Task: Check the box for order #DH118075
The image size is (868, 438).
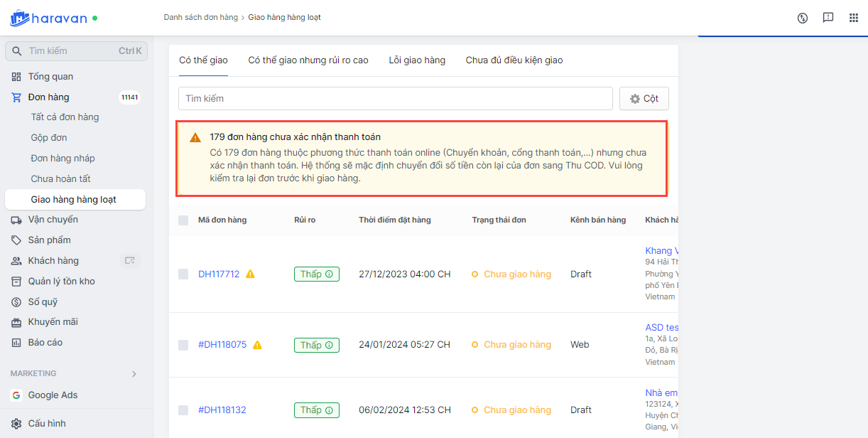Action: point(183,345)
